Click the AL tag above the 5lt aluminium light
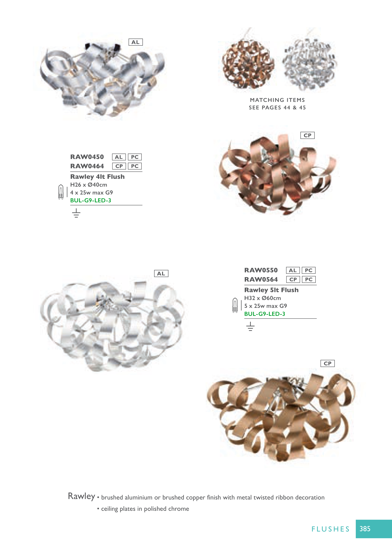Screen dimensions: 392x556 point(161,274)
